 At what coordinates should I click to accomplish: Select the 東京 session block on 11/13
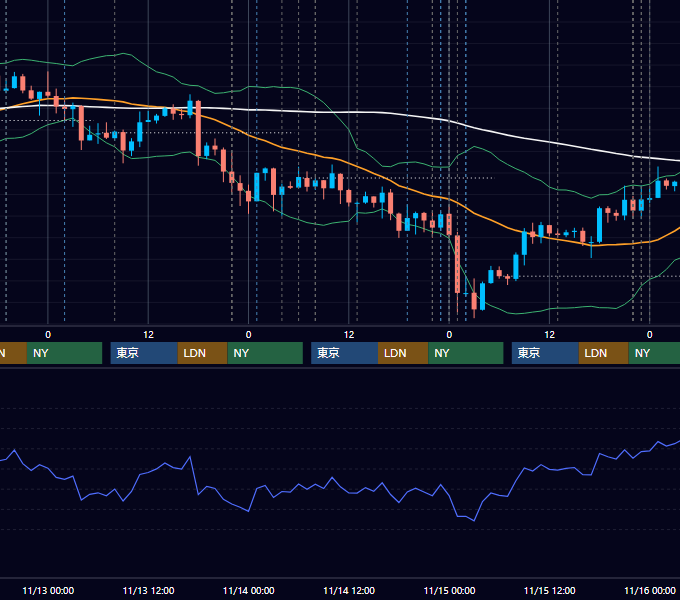(x=144, y=353)
